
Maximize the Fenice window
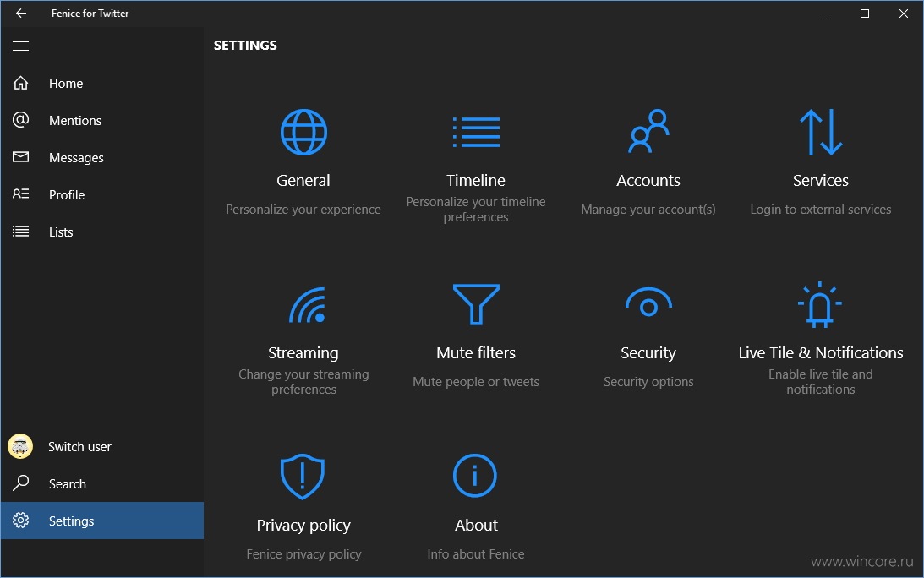click(x=865, y=13)
